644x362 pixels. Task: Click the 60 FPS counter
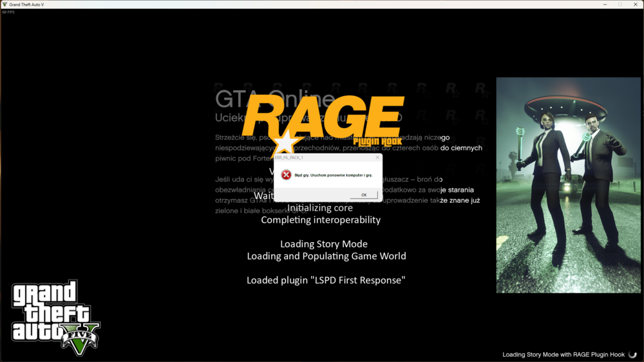click(8, 12)
